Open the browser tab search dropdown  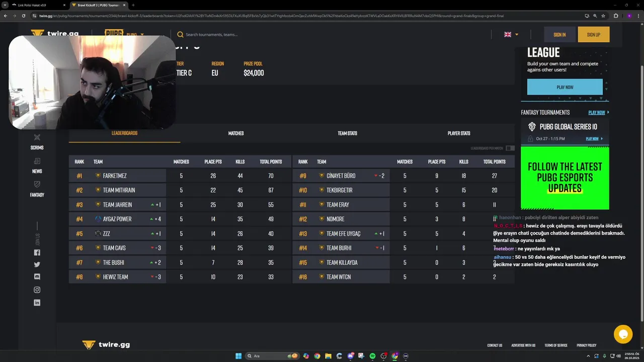[6, 5]
